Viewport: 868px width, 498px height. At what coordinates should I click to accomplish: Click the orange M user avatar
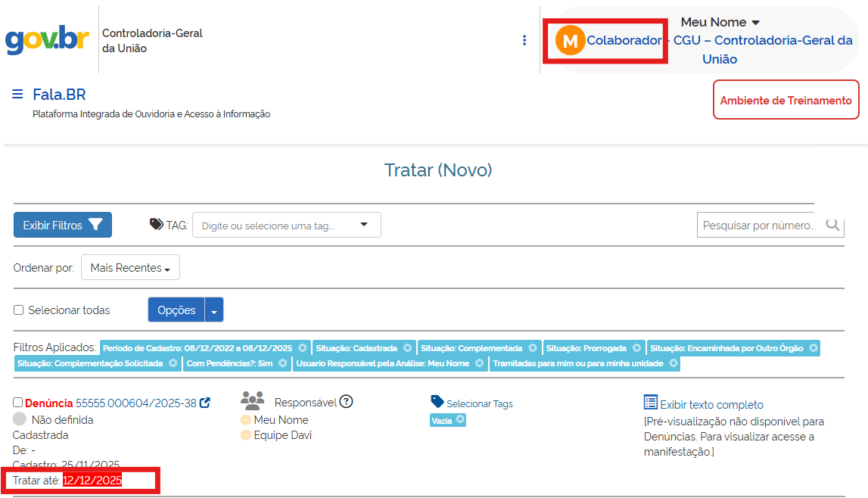(571, 40)
